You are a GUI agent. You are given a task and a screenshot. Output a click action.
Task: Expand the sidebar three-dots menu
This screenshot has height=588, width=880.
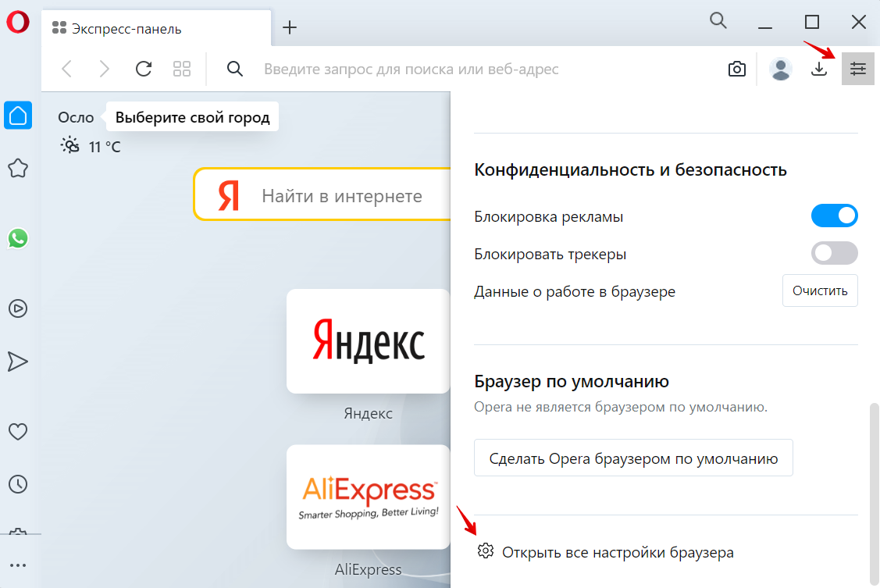point(17,565)
